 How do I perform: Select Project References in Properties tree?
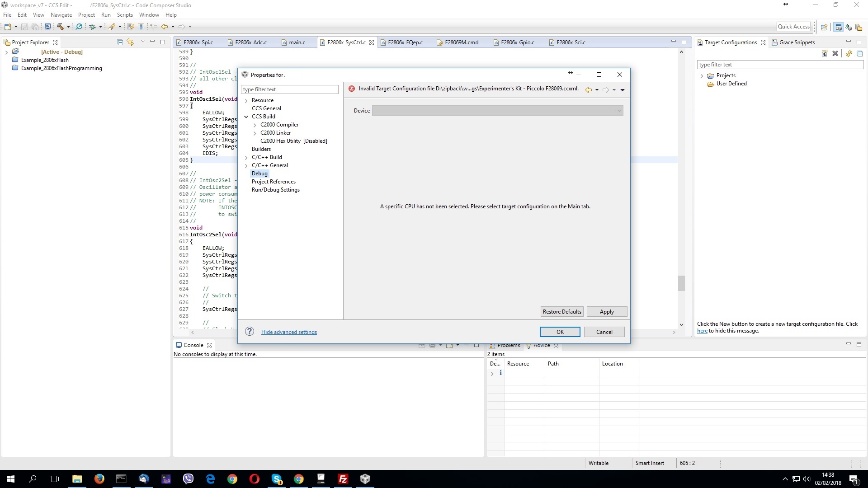pyautogui.click(x=274, y=182)
